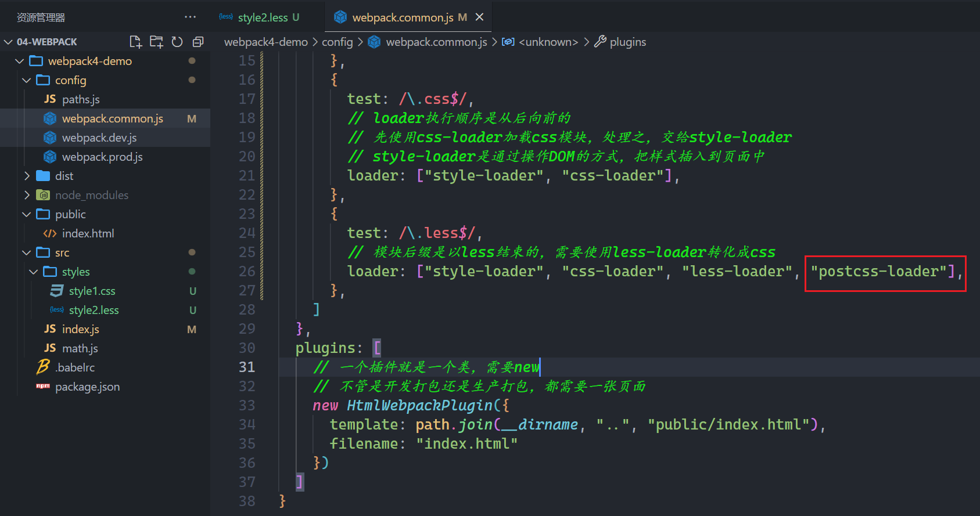
Task: Click <unknown> symbol in the breadcrumb
Action: click(x=548, y=42)
